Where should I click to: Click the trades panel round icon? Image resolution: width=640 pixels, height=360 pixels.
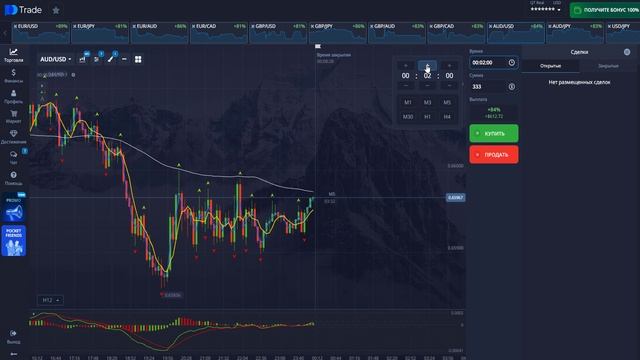tap(627, 52)
